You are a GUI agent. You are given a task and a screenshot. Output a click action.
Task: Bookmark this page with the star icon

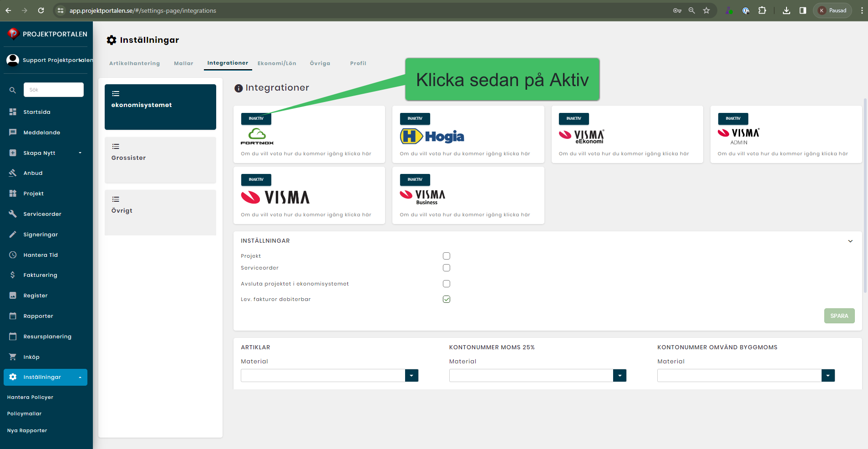706,10
